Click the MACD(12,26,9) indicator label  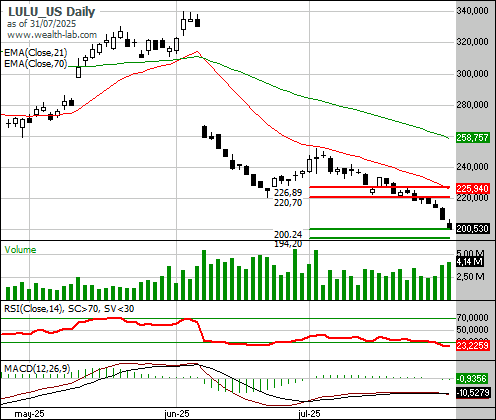37,369
